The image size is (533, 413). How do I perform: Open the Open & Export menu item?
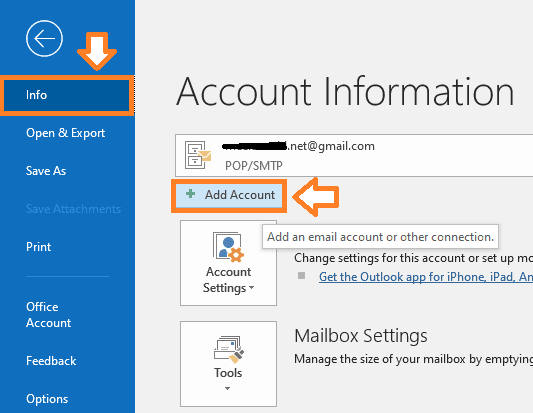tap(65, 133)
